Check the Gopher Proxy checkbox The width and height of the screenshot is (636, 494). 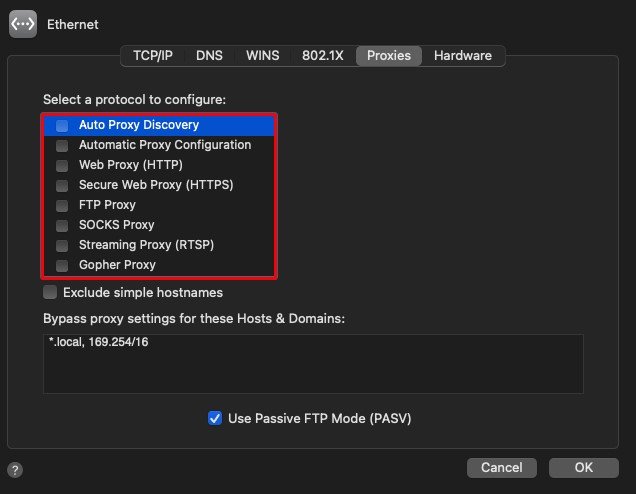pyautogui.click(x=62, y=265)
